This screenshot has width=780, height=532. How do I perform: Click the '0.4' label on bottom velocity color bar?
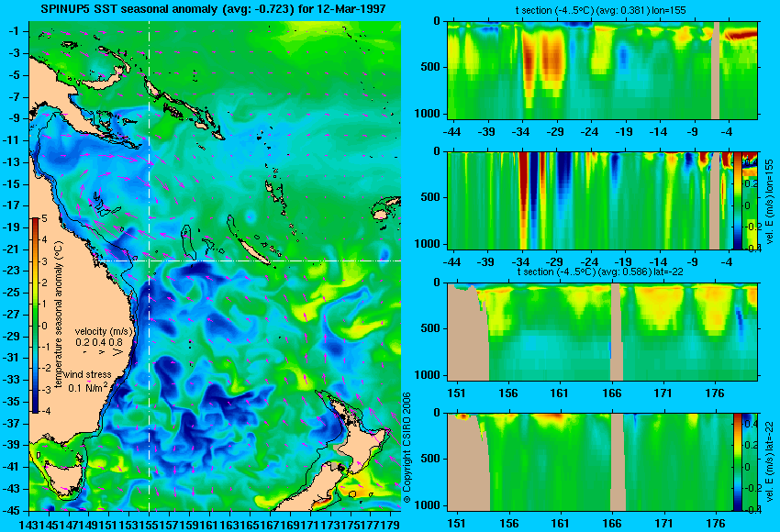tap(751, 424)
